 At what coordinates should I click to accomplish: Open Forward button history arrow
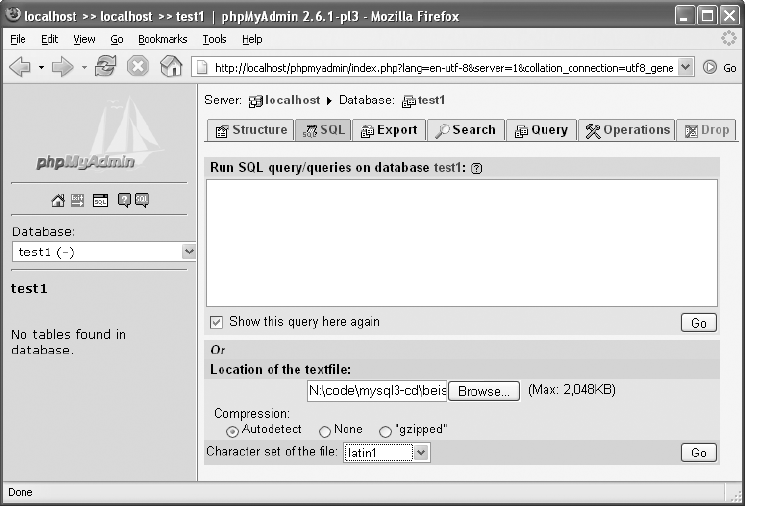[84, 67]
